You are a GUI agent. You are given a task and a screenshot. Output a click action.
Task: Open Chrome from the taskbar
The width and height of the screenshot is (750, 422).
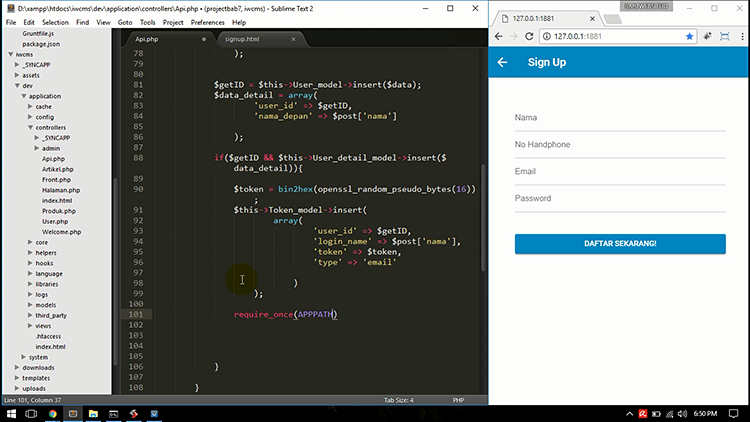(53, 413)
